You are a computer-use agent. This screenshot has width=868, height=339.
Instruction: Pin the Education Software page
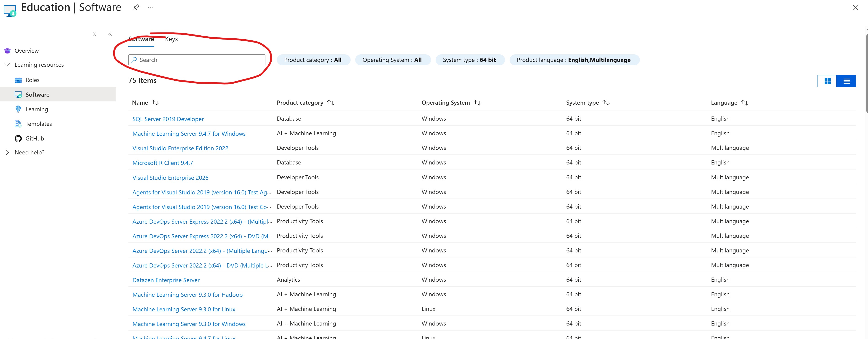tap(136, 7)
